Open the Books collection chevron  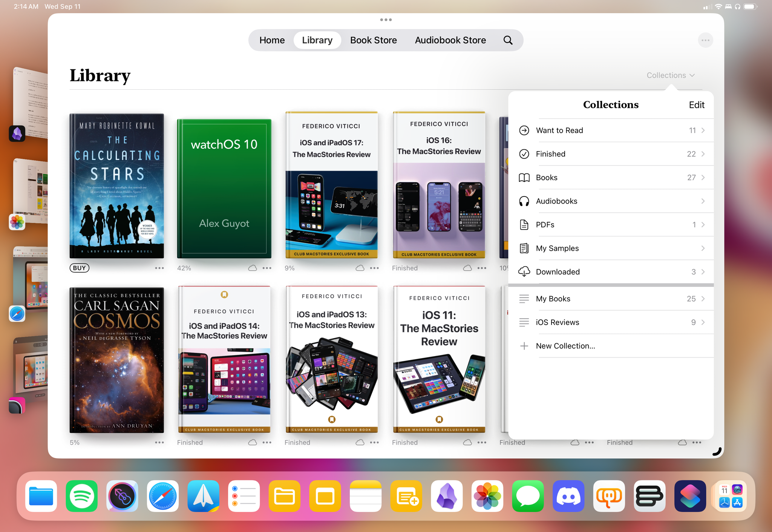point(703,178)
